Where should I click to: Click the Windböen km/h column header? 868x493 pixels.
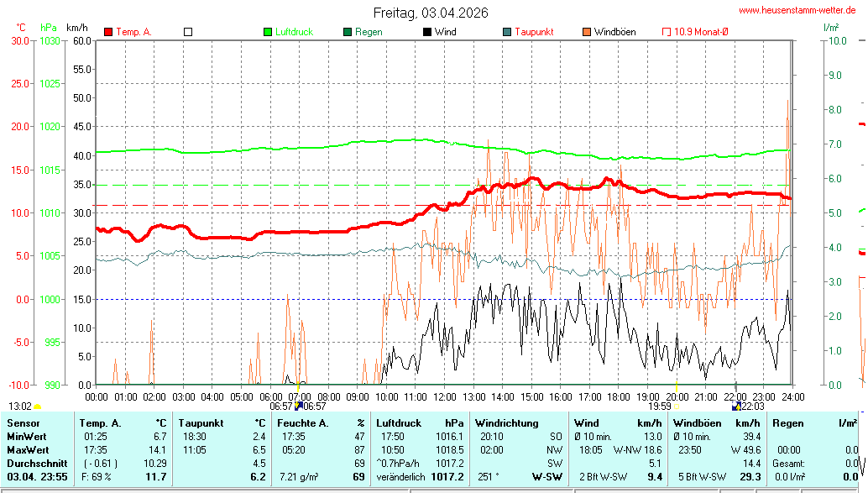pyautogui.click(x=717, y=423)
